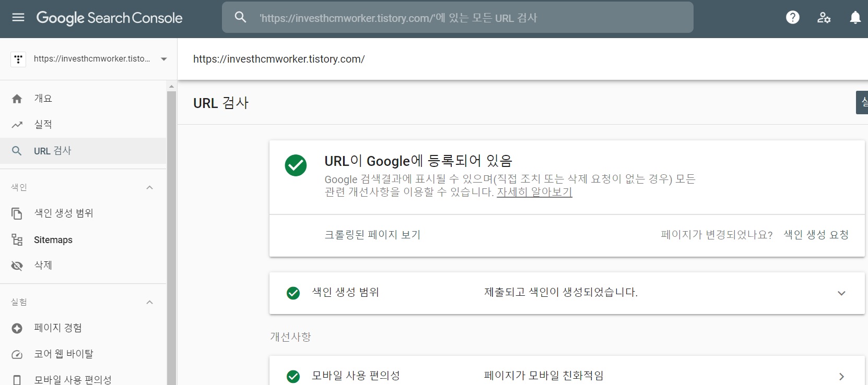Click text 페이지가 모바일 친화적임
The height and width of the screenshot is (385, 868).
pyautogui.click(x=544, y=376)
